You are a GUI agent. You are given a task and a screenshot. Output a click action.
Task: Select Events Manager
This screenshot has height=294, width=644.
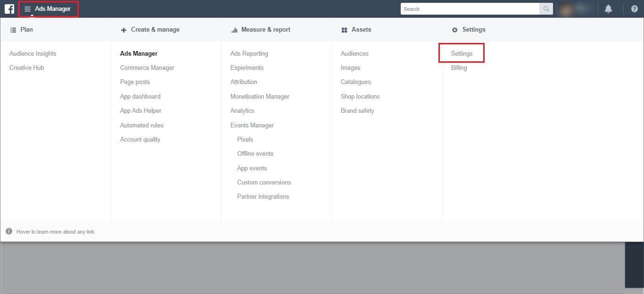click(x=252, y=126)
